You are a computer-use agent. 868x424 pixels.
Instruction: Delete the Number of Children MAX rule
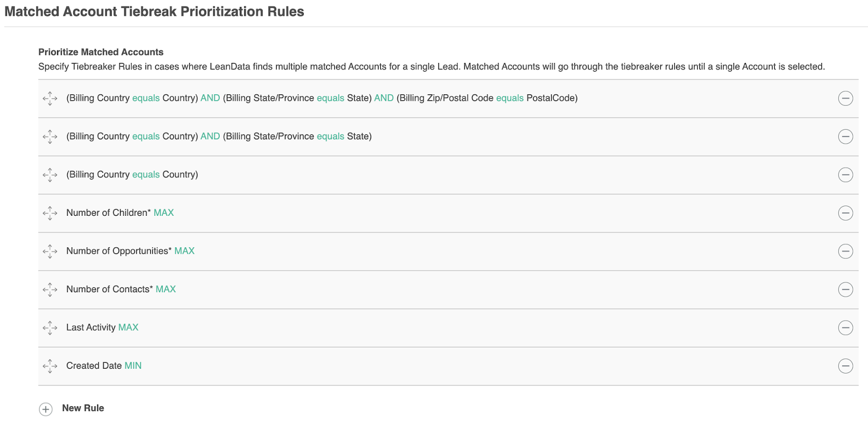tap(845, 213)
